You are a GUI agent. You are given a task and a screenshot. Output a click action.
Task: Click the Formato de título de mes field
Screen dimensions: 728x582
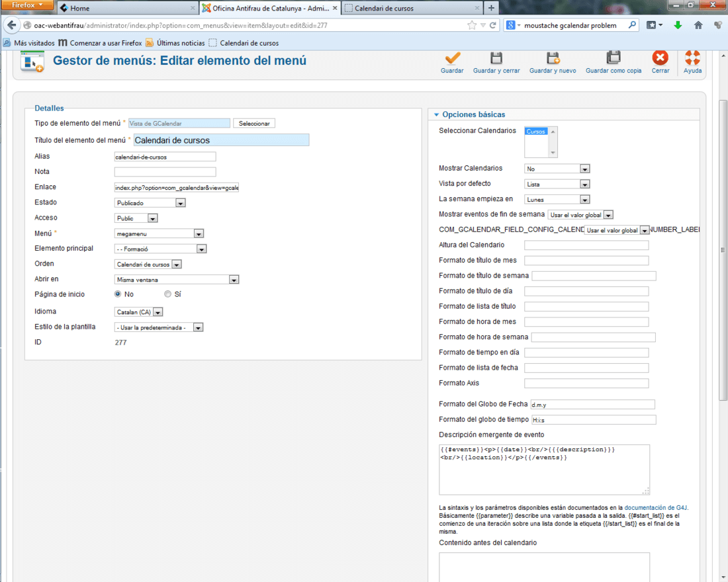coord(586,261)
